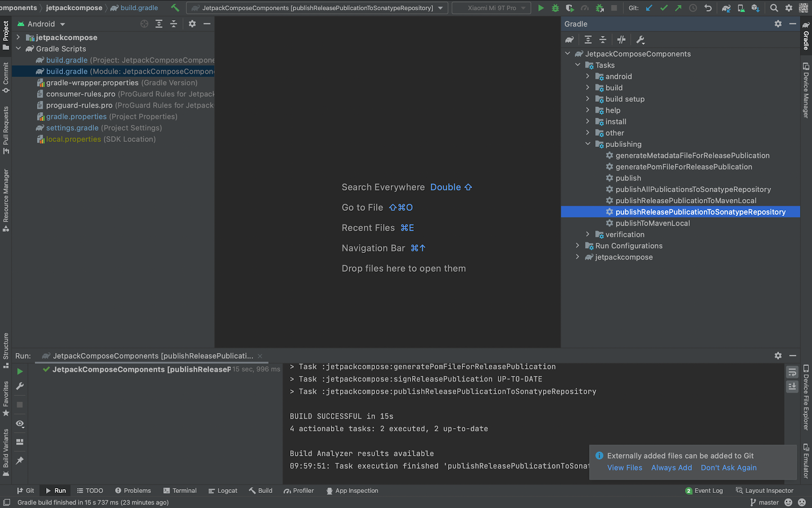Screen dimensions: 812x508
Task: Open the run configuration dropdown
Action: point(317,8)
